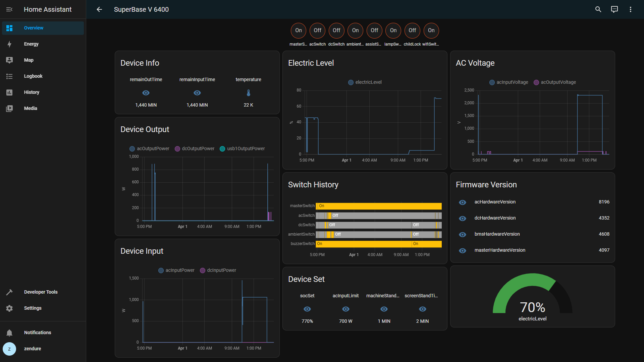Screen dimensions: 644x362
Task: Open the three-dot overflow menu
Action: [x=630, y=9]
